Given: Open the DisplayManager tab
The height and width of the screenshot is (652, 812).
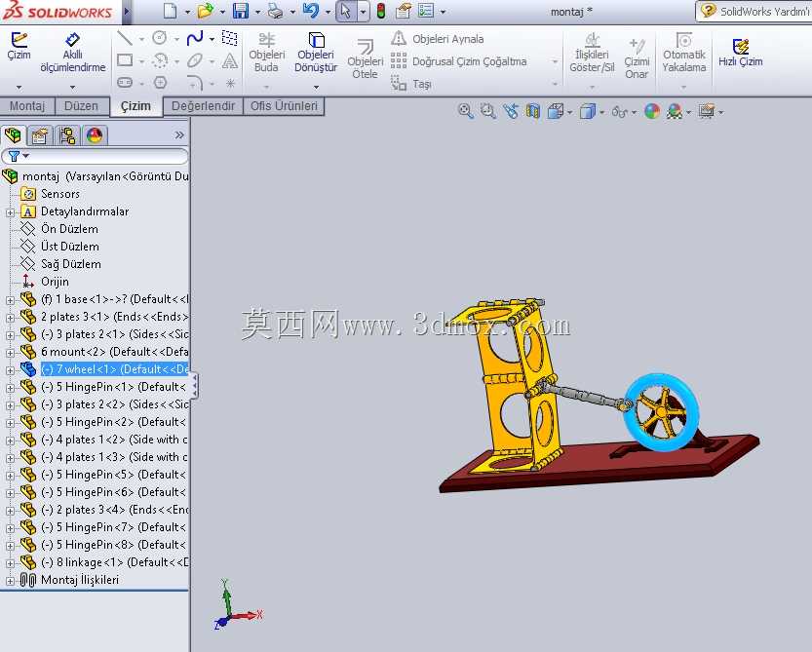Looking at the screenshot, I should 95,135.
